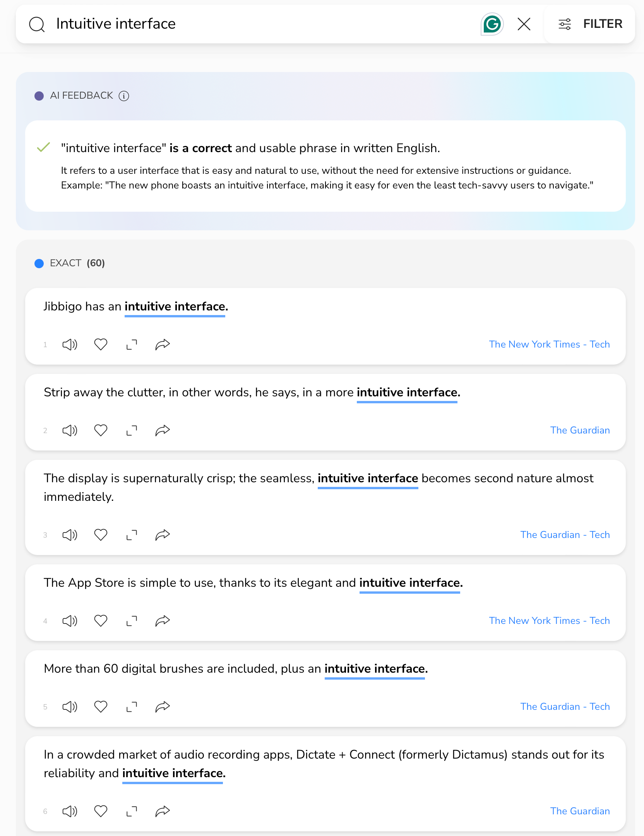Expand the App Store sentence result
This screenshot has width=644, height=836.
pos(132,621)
